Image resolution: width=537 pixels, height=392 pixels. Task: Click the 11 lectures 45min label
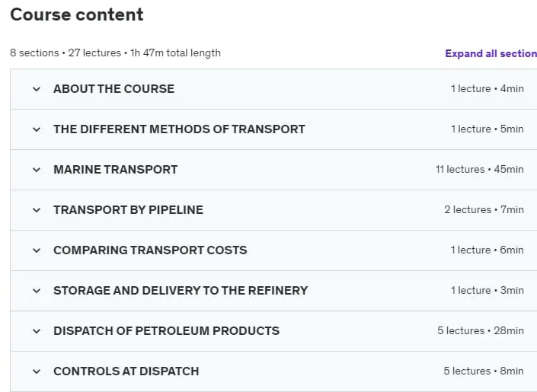[479, 170]
